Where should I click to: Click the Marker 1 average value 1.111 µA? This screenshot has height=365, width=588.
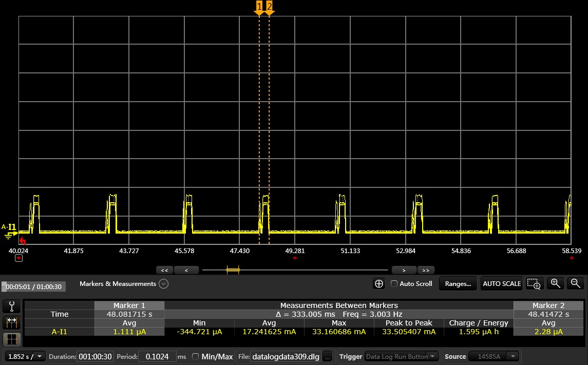point(129,332)
